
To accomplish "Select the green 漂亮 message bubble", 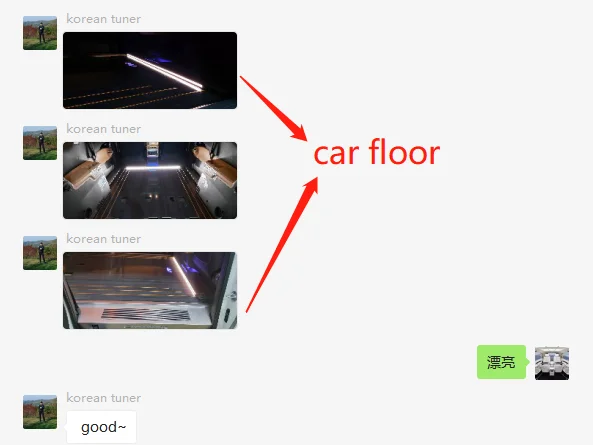I will [501, 362].
